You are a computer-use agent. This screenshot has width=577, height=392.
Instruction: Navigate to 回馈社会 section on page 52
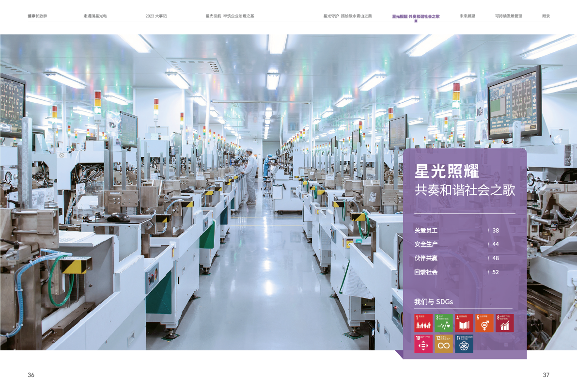point(426,272)
